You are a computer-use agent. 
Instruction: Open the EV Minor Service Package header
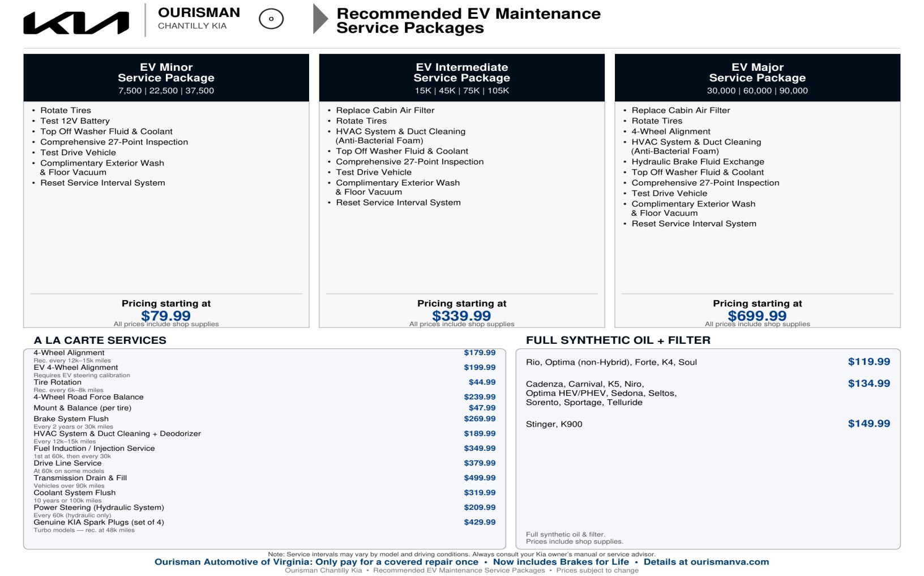[x=166, y=78]
